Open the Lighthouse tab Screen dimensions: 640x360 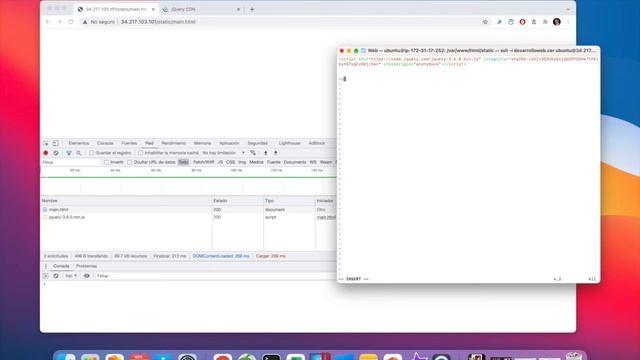[289, 143]
